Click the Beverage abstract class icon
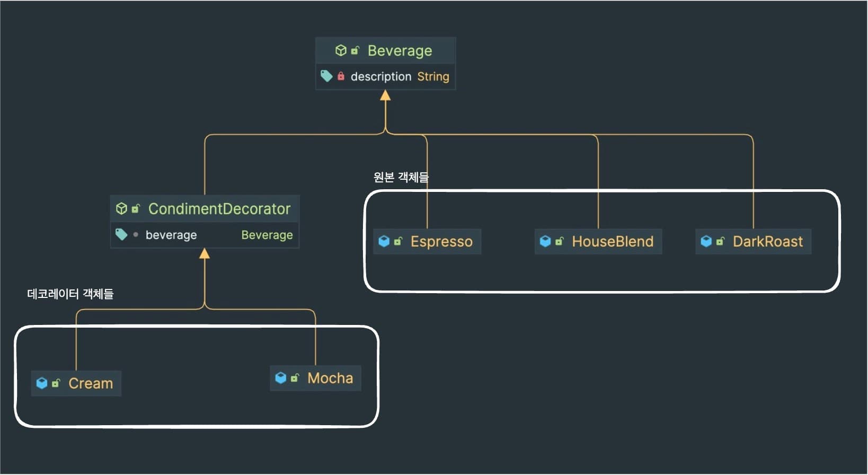Screen dimensions: 868x475 (x=341, y=50)
